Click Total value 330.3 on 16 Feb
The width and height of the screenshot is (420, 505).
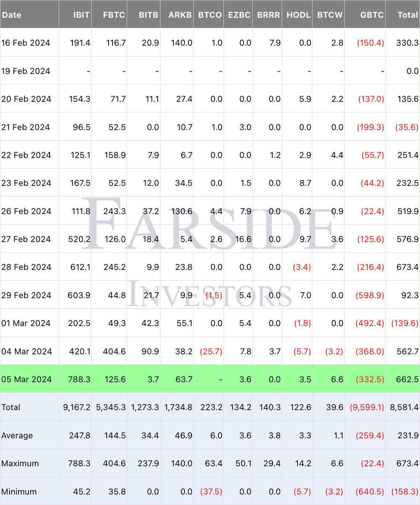407,43
